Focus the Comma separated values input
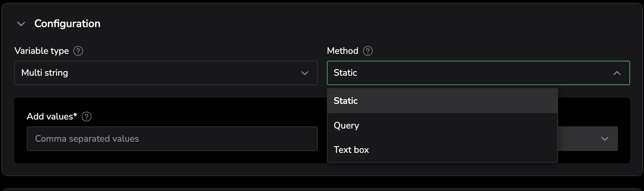The width and height of the screenshot is (644, 191). pos(172,139)
